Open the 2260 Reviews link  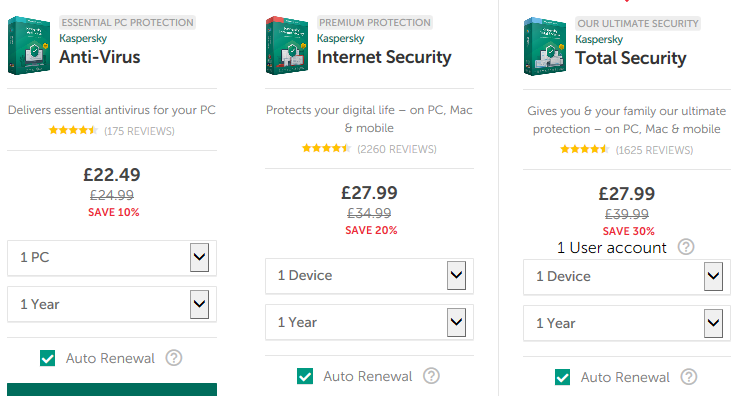[396, 149]
